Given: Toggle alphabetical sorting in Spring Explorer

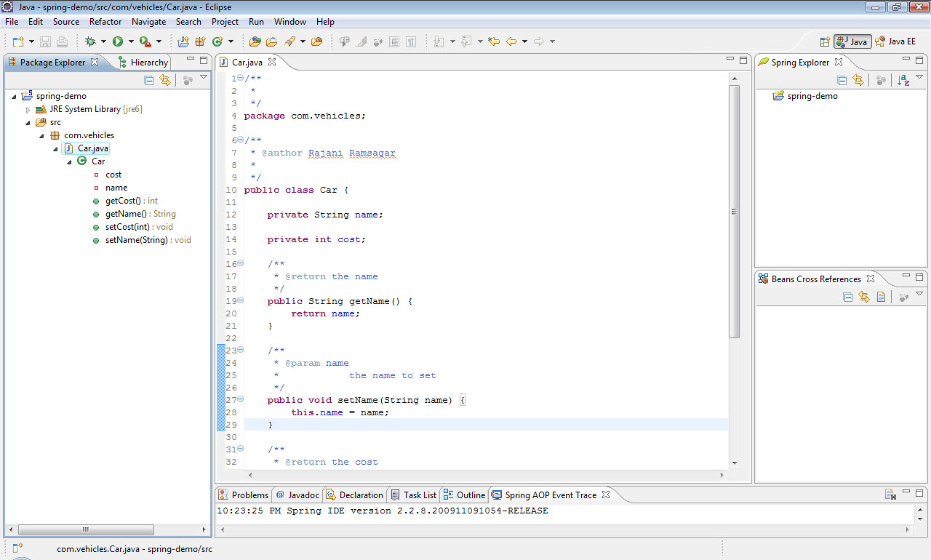Looking at the screenshot, I should coord(903,81).
